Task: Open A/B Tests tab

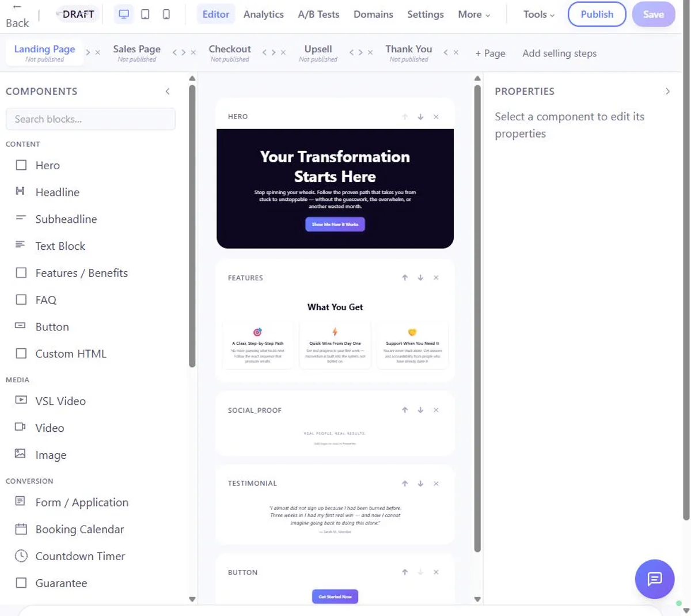Action: (x=318, y=14)
